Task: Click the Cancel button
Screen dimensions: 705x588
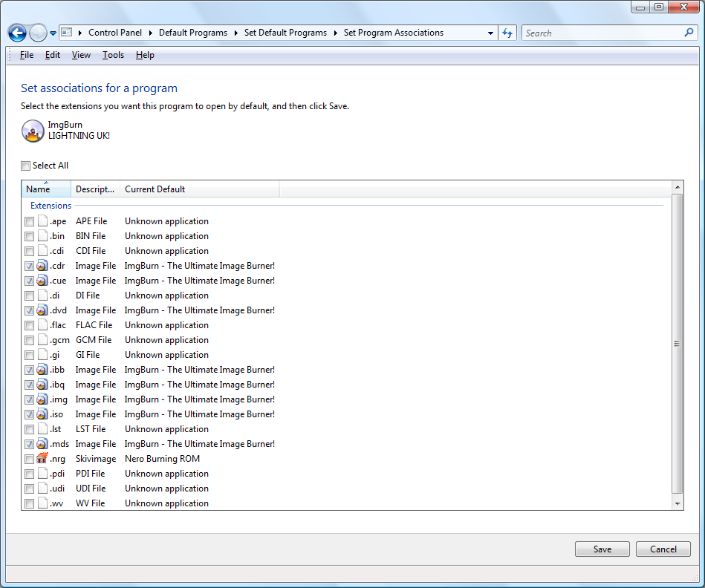Action: [663, 549]
